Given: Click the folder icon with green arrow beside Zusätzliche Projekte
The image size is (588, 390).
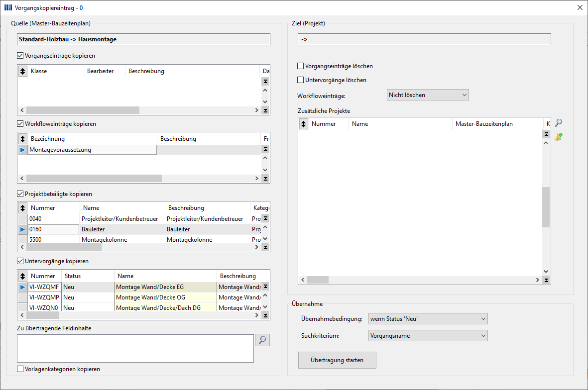Looking at the screenshot, I should (x=559, y=137).
